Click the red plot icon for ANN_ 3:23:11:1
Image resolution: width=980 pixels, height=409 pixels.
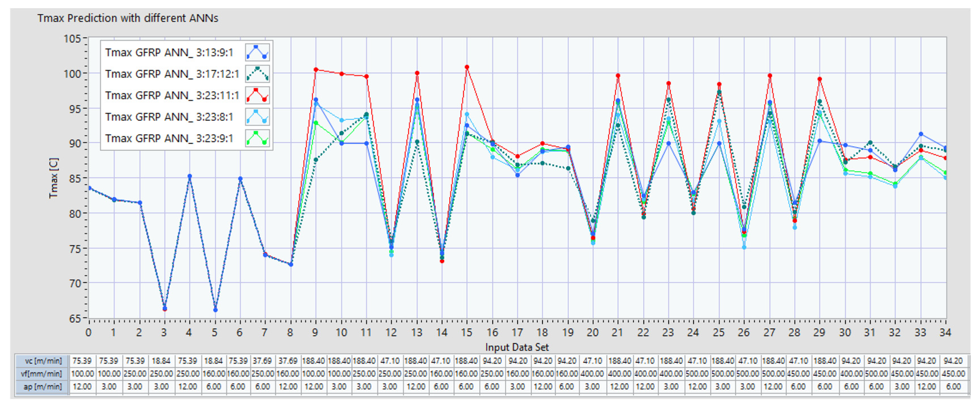pos(257,95)
